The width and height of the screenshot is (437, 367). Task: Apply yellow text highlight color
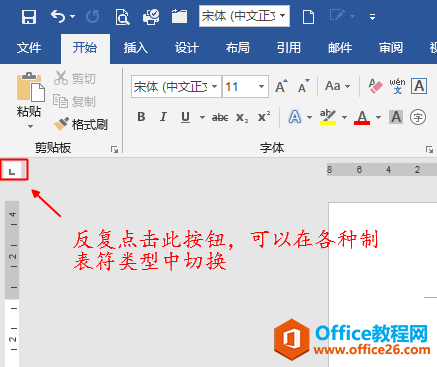(x=328, y=117)
